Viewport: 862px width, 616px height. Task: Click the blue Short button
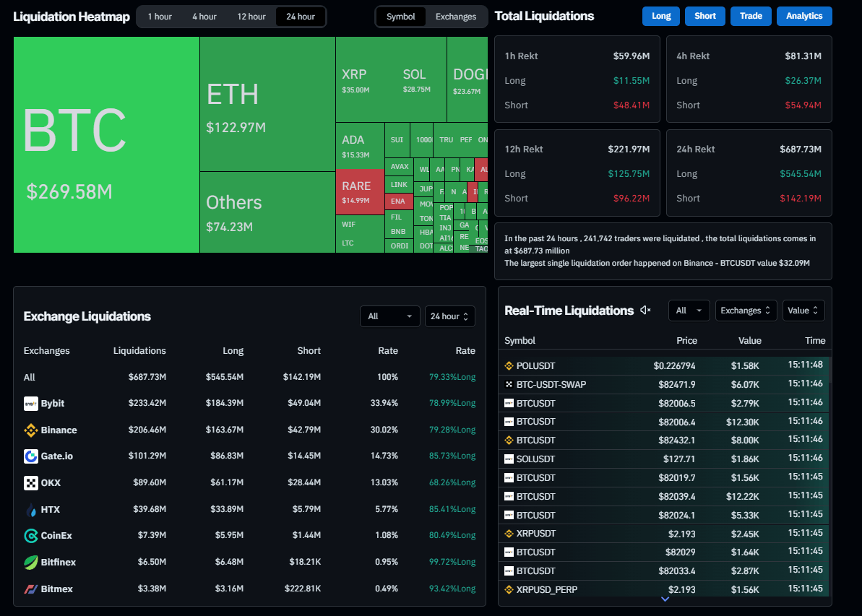click(704, 16)
